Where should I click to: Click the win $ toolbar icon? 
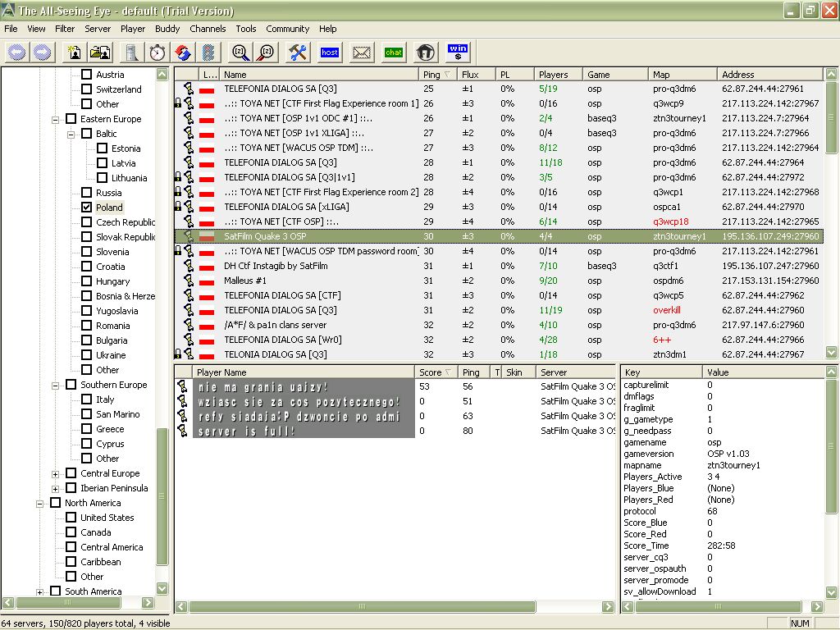(x=458, y=52)
